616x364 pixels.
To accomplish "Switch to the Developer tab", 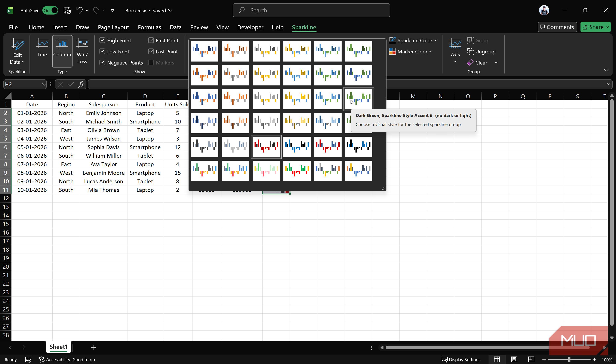I will tap(250, 27).
